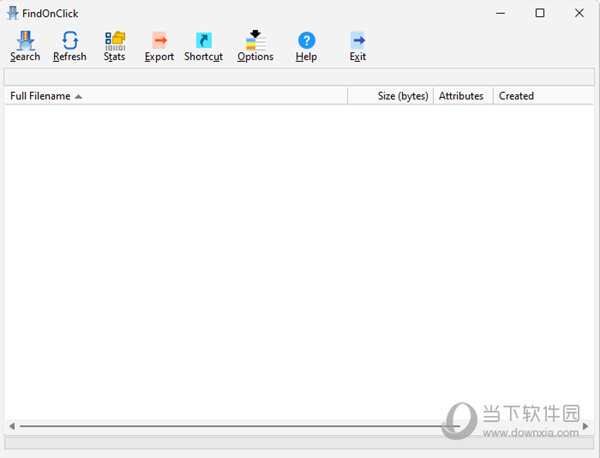Sort by the Created column
The height and width of the screenshot is (458, 600).
click(544, 96)
